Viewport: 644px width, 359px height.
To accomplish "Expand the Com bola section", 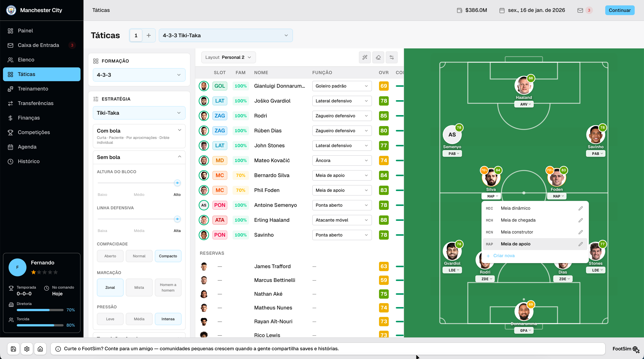I will [x=139, y=136].
